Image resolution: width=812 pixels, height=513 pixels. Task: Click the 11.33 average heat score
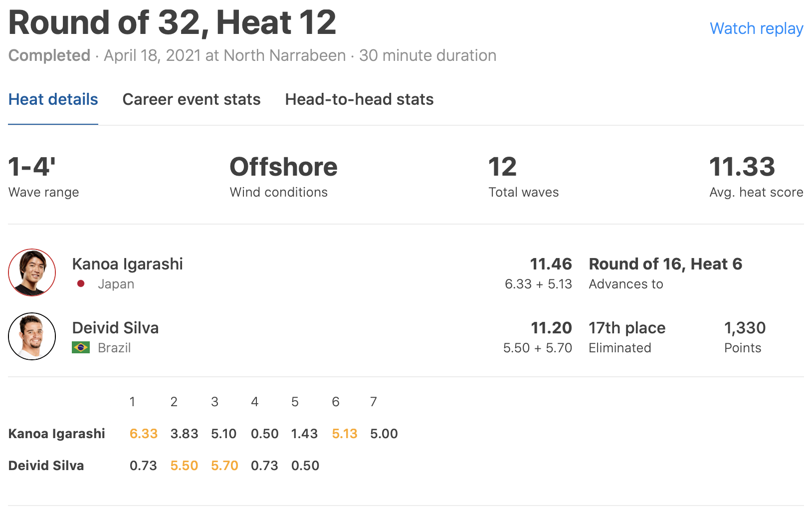[x=742, y=167]
